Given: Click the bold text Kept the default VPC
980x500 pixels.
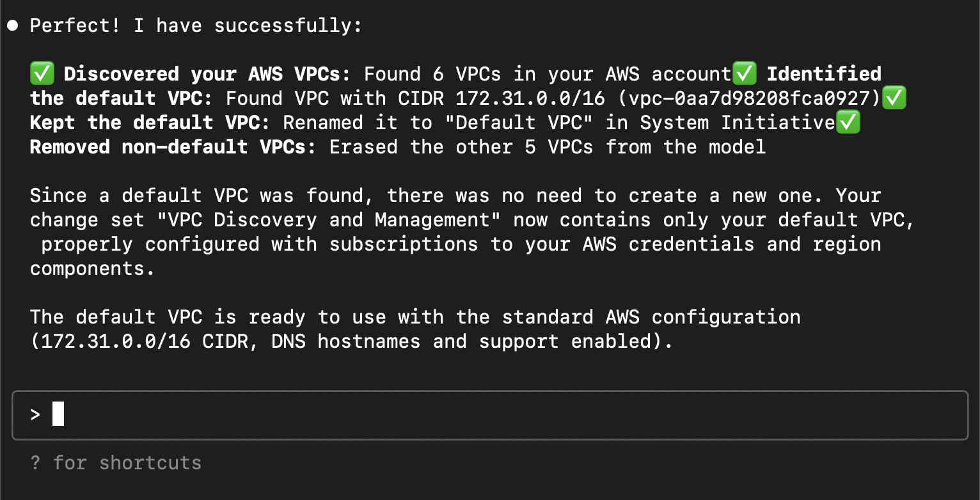Looking at the screenshot, I should click(x=150, y=123).
